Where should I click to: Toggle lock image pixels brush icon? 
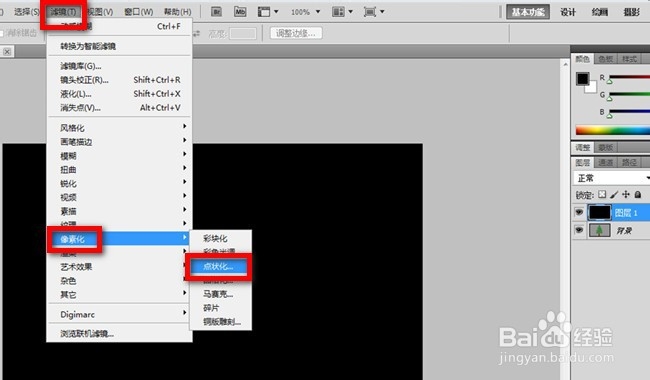tap(614, 194)
